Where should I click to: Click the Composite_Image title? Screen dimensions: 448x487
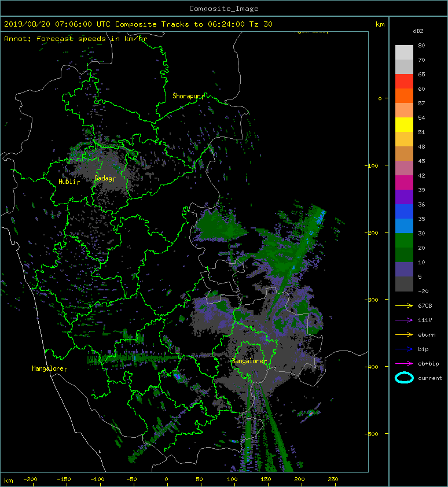(x=224, y=9)
